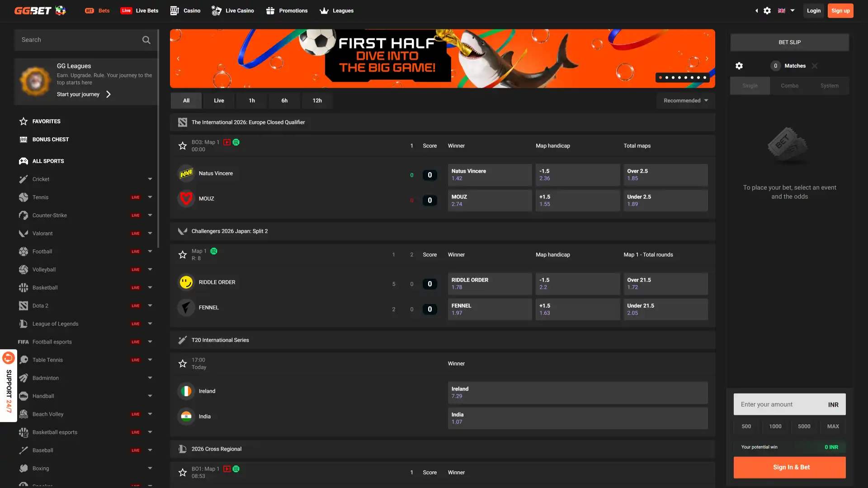This screenshot has height=488, width=868.
Task: Click the Enter your amount field
Action: point(789,404)
